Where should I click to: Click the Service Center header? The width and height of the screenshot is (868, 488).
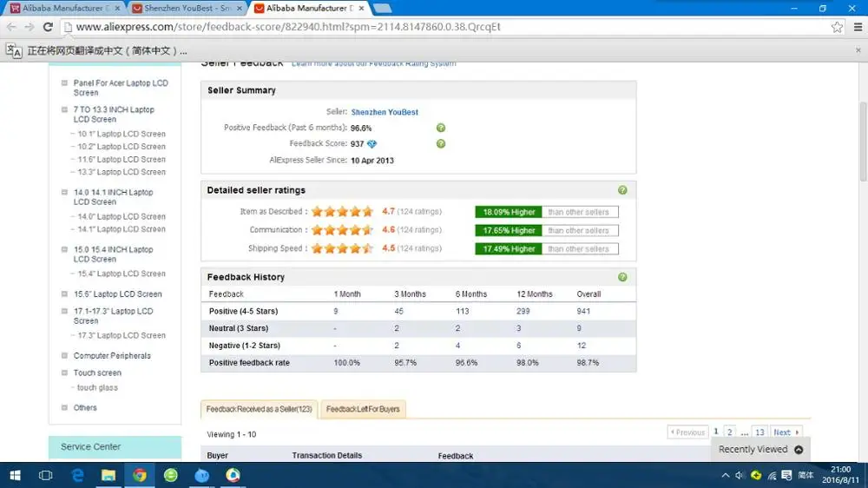point(115,447)
